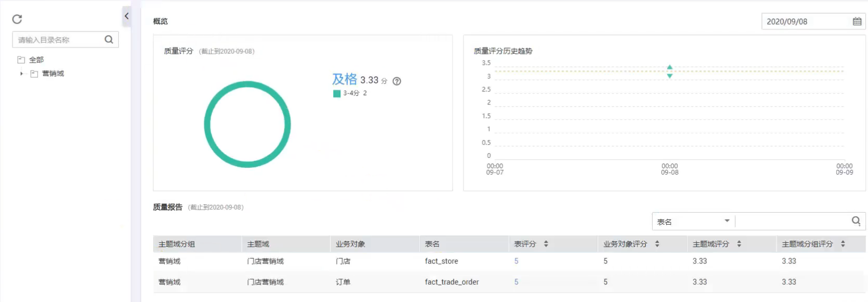Open the table score link for fact_trade_order
The height and width of the screenshot is (302, 868).
(x=516, y=282)
